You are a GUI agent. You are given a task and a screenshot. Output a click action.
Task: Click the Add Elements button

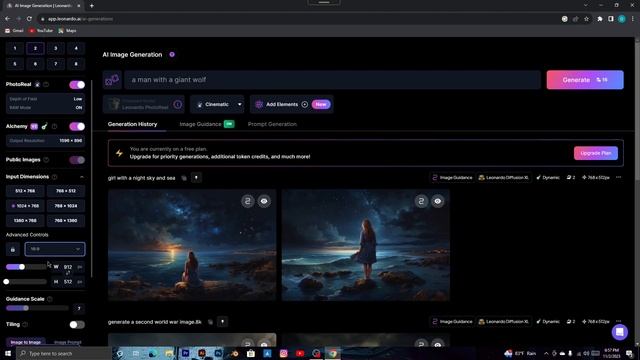point(291,104)
